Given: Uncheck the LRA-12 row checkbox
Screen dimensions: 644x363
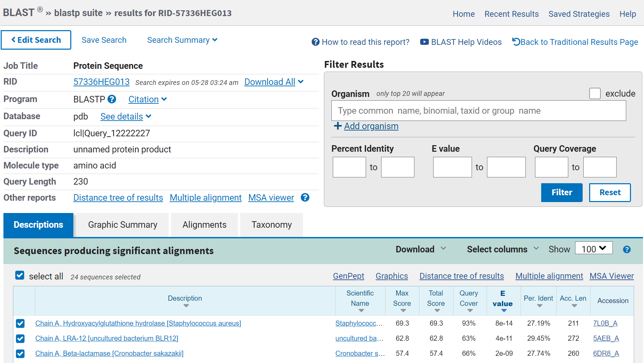Looking at the screenshot, I should [20, 339].
